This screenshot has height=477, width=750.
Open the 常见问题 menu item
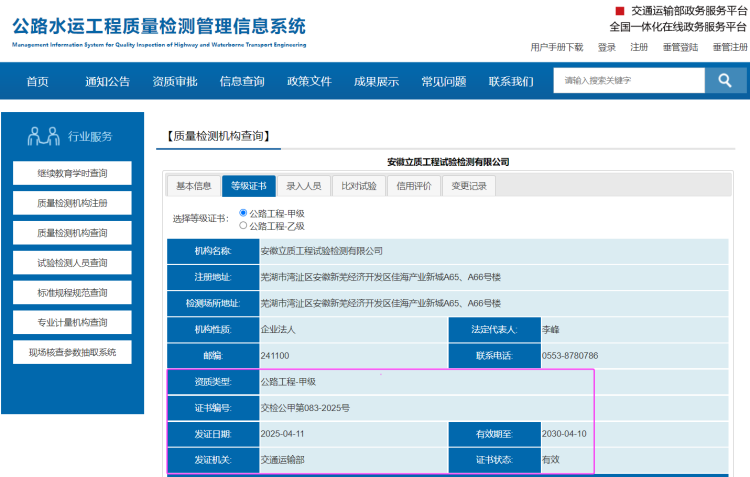(444, 81)
